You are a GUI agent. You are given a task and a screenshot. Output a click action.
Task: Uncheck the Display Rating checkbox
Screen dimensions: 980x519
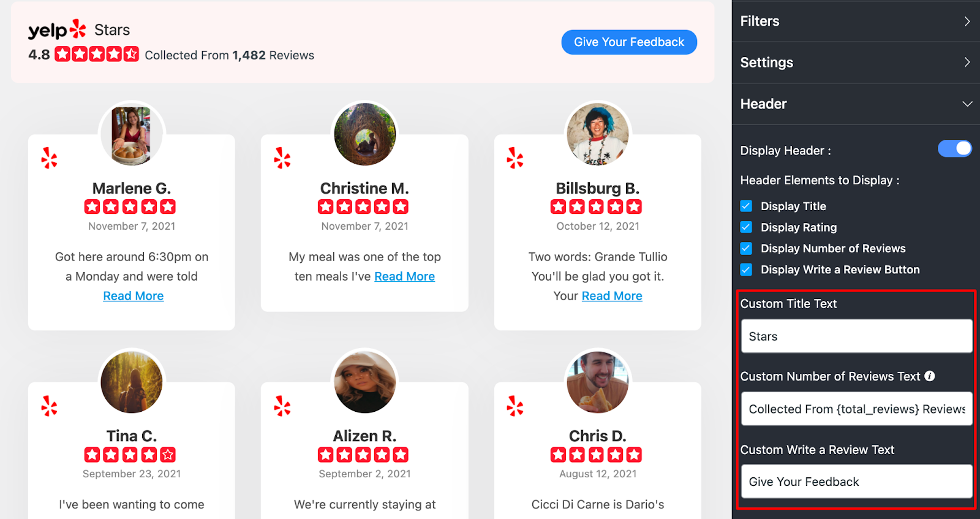point(746,227)
